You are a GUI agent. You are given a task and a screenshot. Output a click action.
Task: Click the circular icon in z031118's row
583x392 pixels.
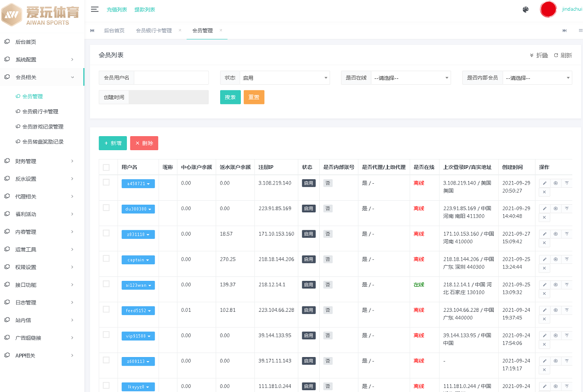pyautogui.click(x=556, y=234)
